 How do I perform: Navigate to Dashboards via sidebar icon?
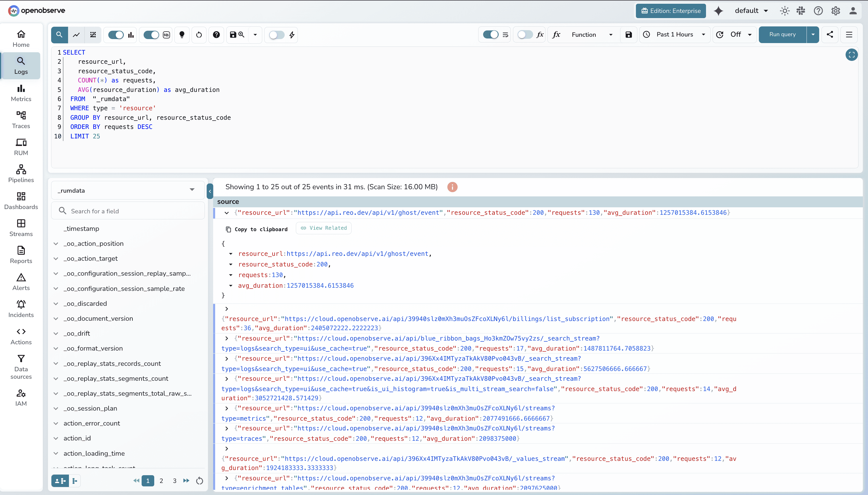pyautogui.click(x=21, y=200)
